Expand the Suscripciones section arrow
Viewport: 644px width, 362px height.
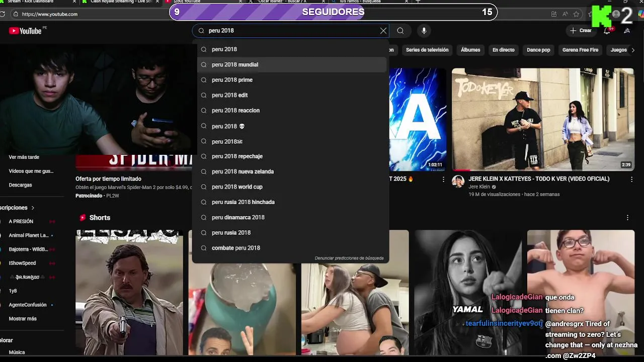click(33, 208)
